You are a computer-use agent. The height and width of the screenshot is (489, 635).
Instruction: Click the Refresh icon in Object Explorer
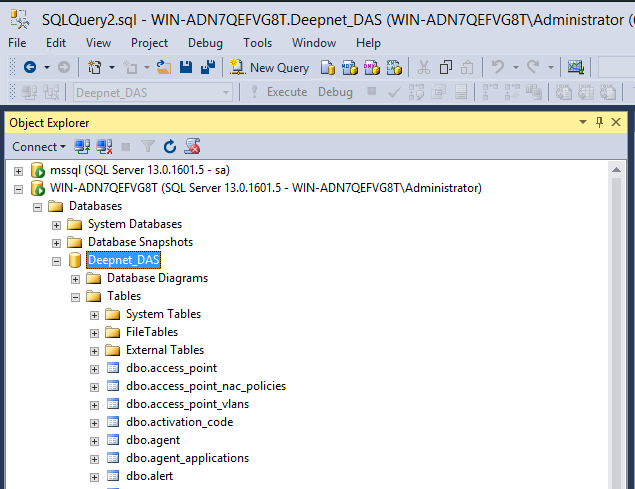tap(170, 146)
